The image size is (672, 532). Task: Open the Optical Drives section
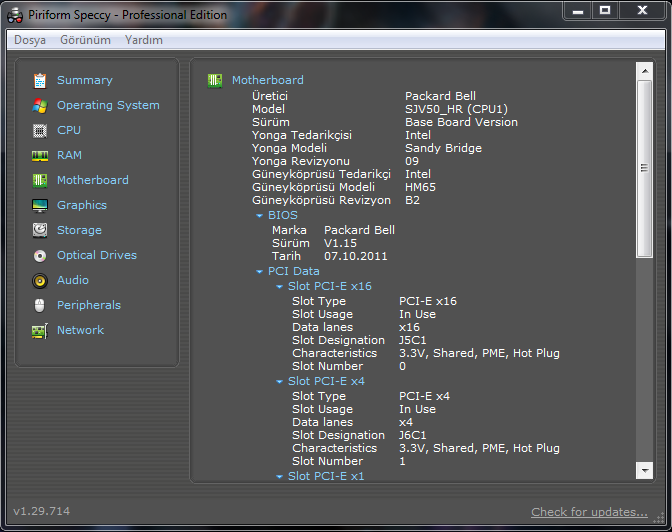97,255
